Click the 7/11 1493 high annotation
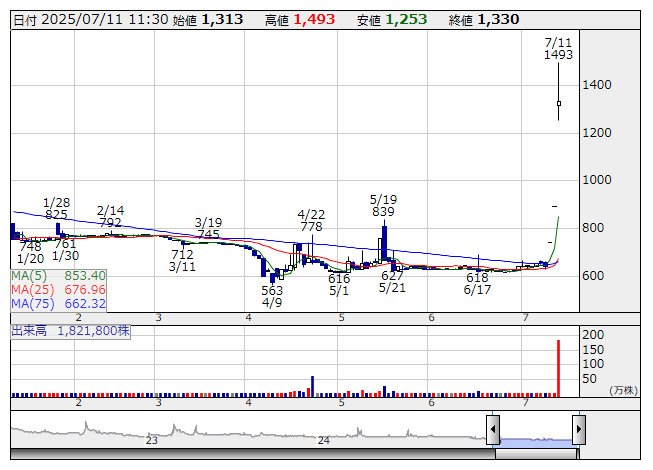The height and width of the screenshot is (470, 653). point(558,49)
